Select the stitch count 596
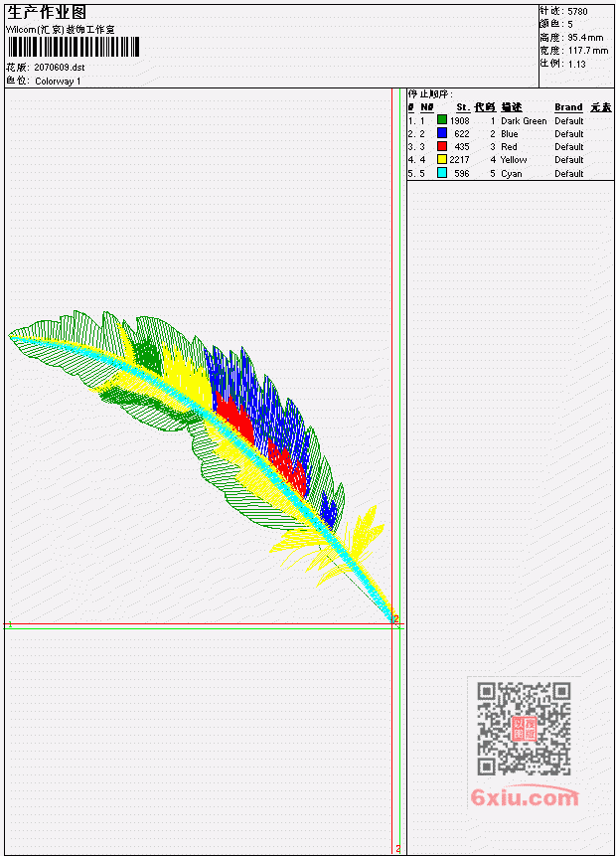This screenshot has width=616, height=856. (462, 174)
